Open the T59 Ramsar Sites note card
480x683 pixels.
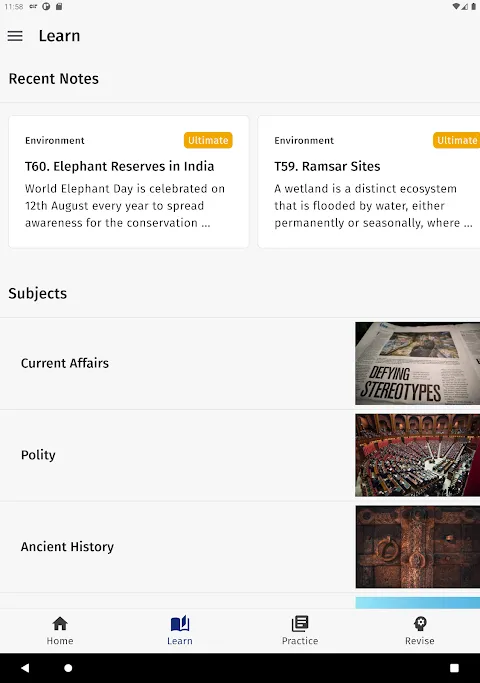coord(369,182)
